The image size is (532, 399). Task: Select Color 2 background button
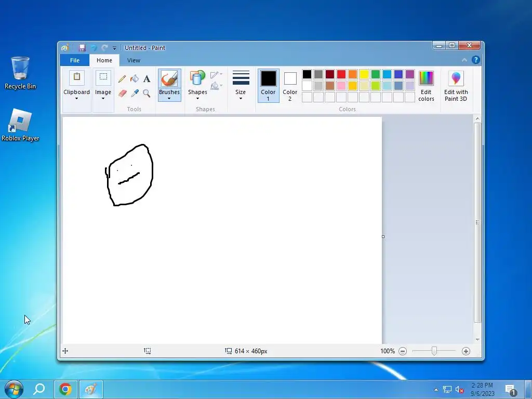tap(290, 86)
